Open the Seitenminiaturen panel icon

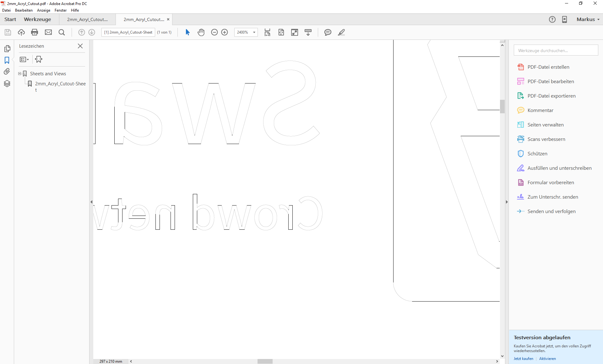coord(7,49)
